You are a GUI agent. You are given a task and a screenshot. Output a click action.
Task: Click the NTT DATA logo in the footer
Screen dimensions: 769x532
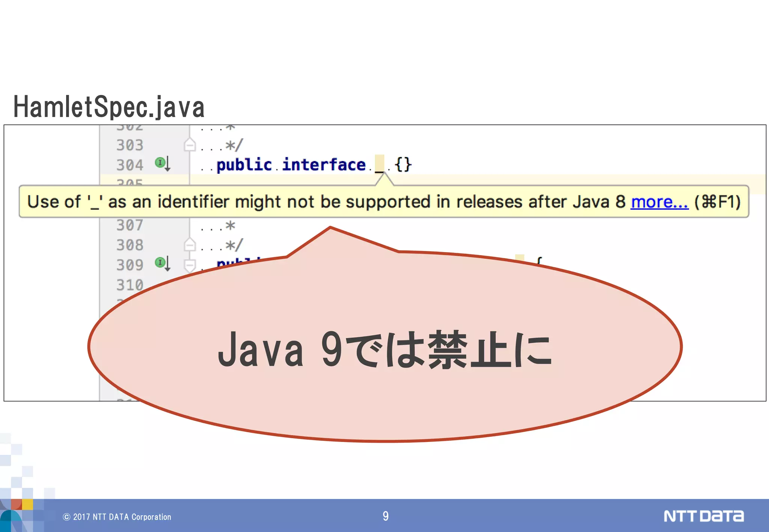703,516
